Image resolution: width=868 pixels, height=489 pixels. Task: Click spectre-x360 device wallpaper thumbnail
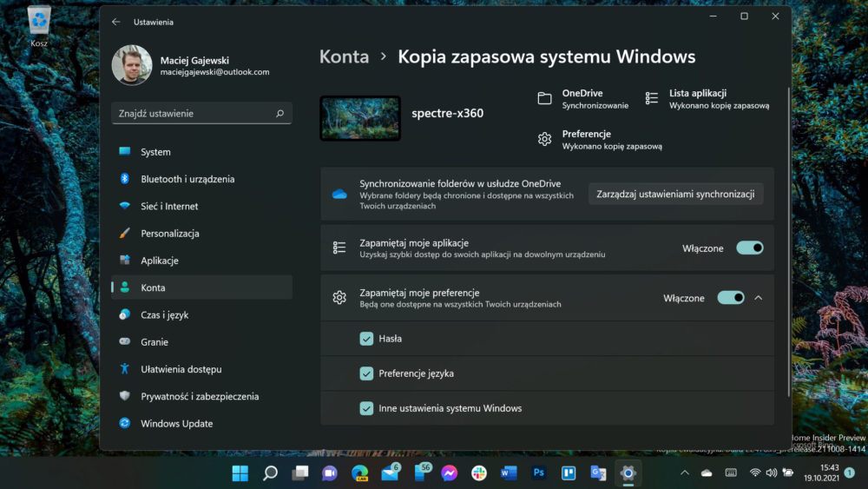coord(360,118)
